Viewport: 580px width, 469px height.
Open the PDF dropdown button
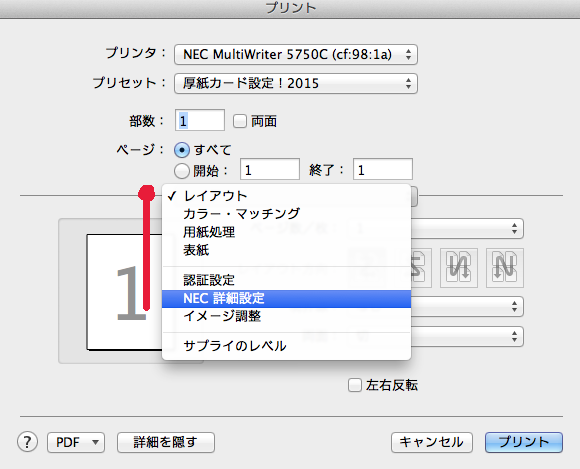(76, 442)
